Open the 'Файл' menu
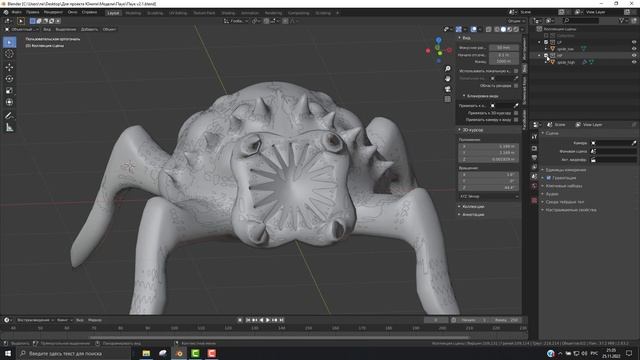This screenshot has height=360, width=640. pyautogui.click(x=17, y=12)
